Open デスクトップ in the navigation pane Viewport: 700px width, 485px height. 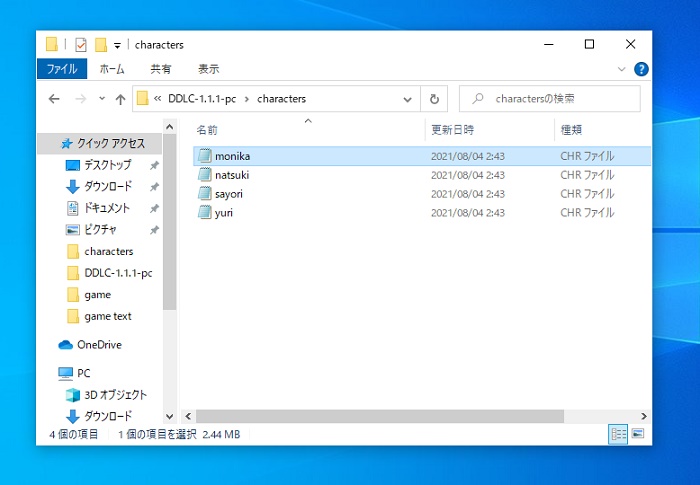(107, 165)
